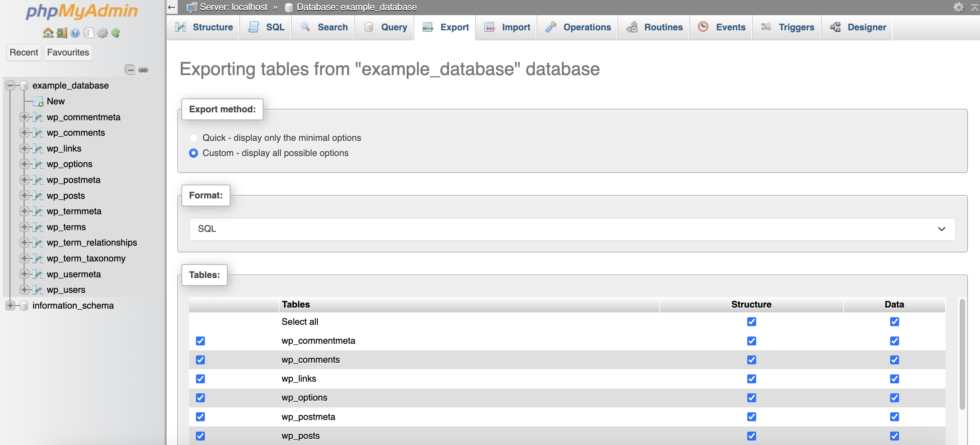Reload the navigation panel with green refresh icon
This screenshot has width=980, height=445.
click(115, 32)
